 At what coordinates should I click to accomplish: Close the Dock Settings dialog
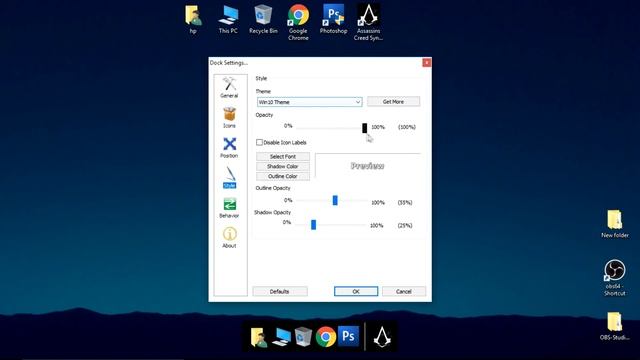pyautogui.click(x=427, y=62)
